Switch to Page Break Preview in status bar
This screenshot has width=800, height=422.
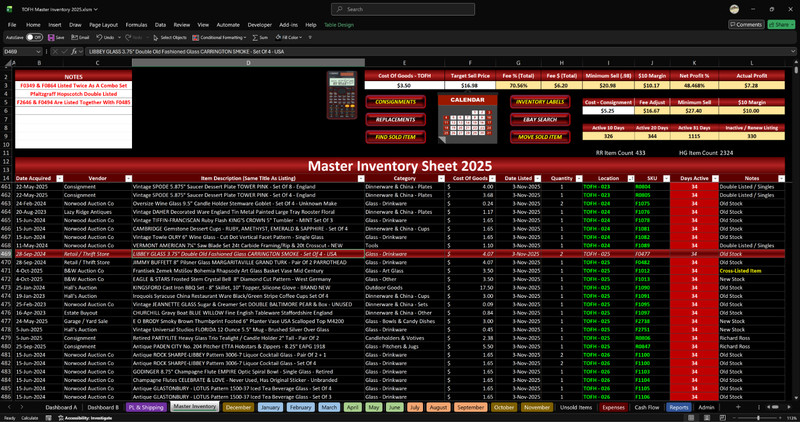(722, 418)
